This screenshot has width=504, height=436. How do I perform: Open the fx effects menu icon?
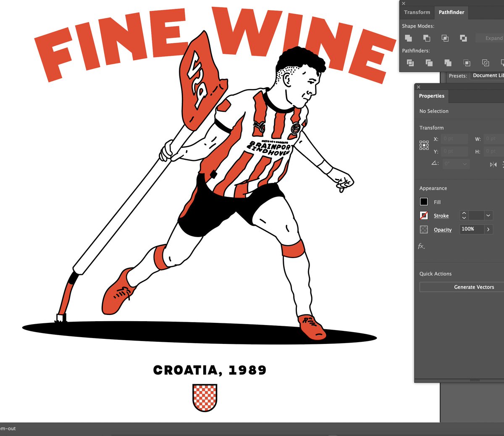(421, 246)
